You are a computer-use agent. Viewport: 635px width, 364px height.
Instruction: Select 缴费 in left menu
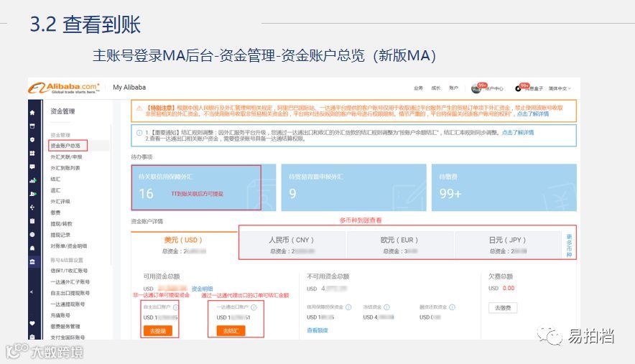[55, 213]
